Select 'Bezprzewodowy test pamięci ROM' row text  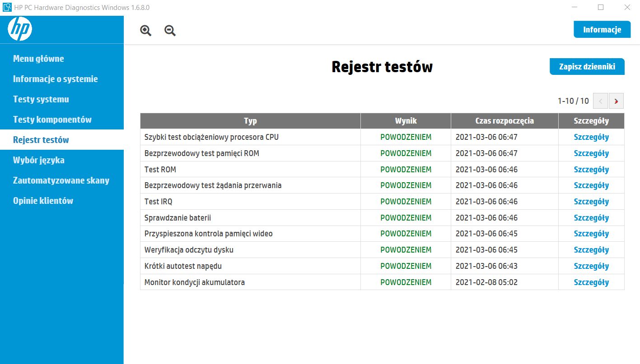pyautogui.click(x=202, y=153)
